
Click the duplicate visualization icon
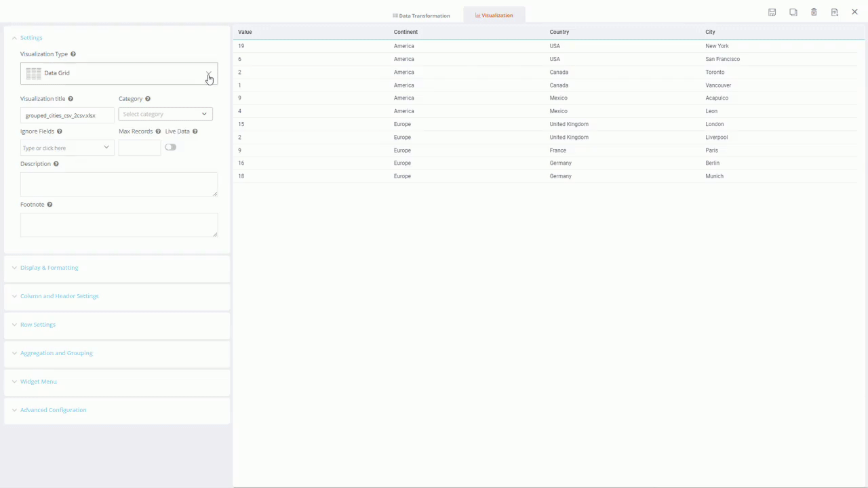(793, 12)
